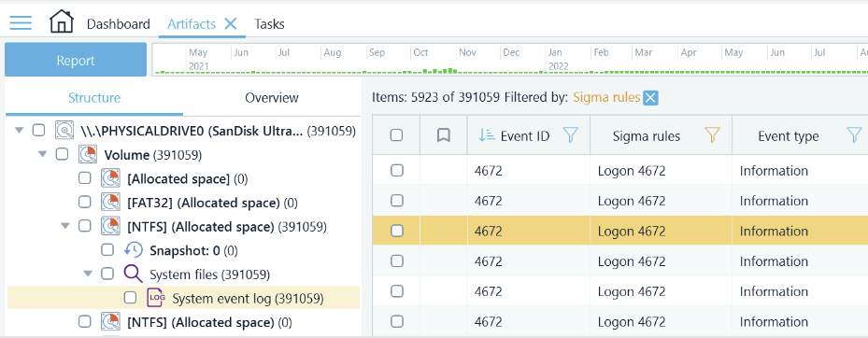868x338 pixels.
Task: Click the May 2021 timeline marker
Action: (x=198, y=60)
